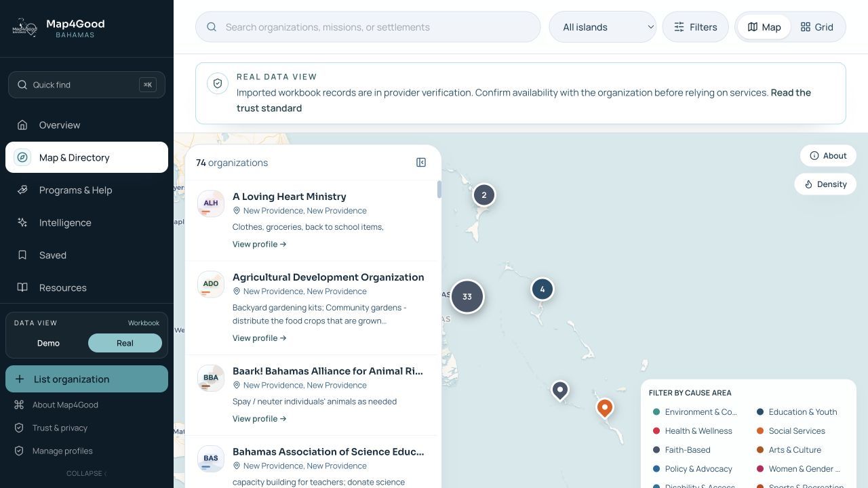Click the Intelligence sparkle icon
868x488 pixels.
pos(22,222)
